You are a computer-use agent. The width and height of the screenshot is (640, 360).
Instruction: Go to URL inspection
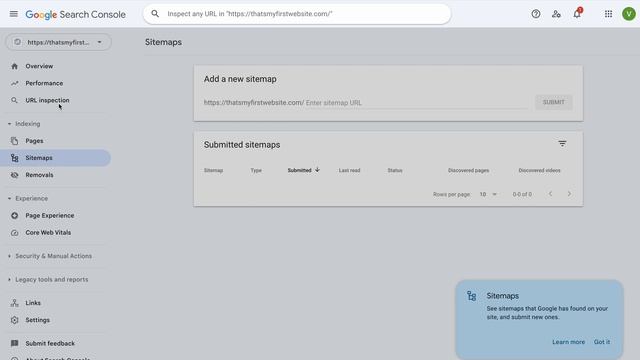pos(47,100)
